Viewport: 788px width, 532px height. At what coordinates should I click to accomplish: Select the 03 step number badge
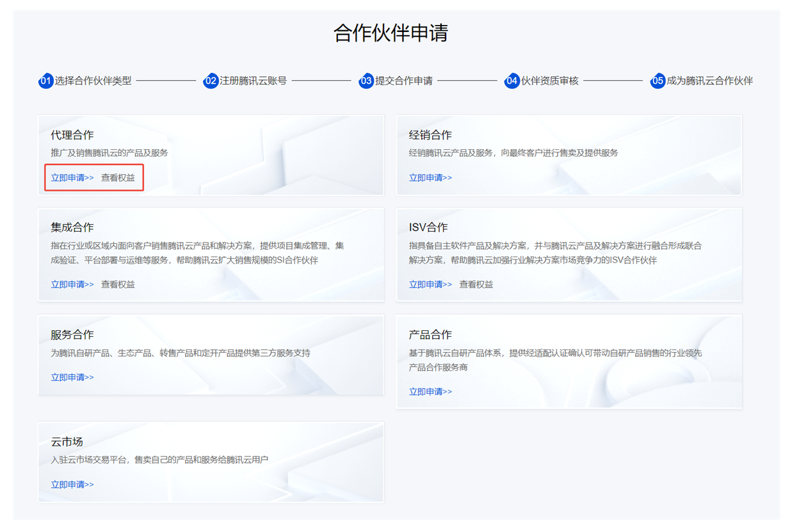(x=366, y=81)
